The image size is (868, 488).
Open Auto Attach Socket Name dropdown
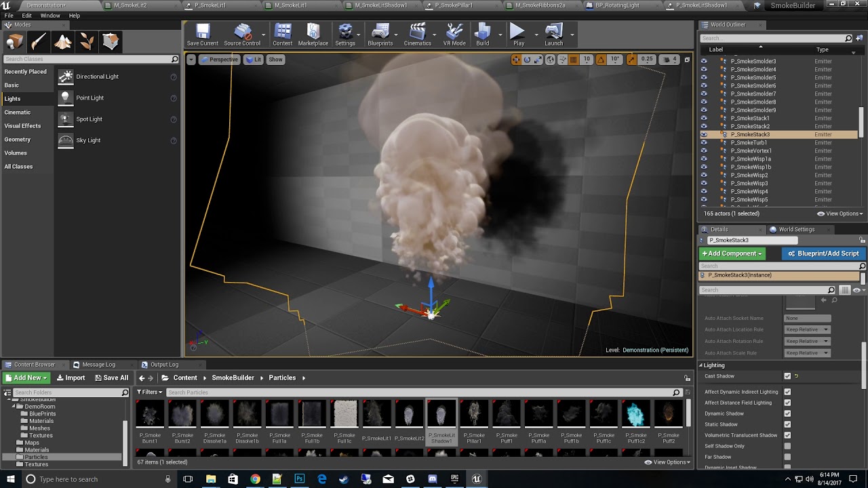808,319
